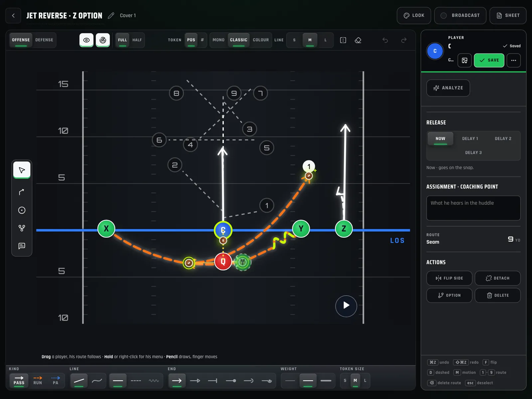Switch to the DEFENSE tab
Viewport: 532px width, 399px height.
(44, 40)
